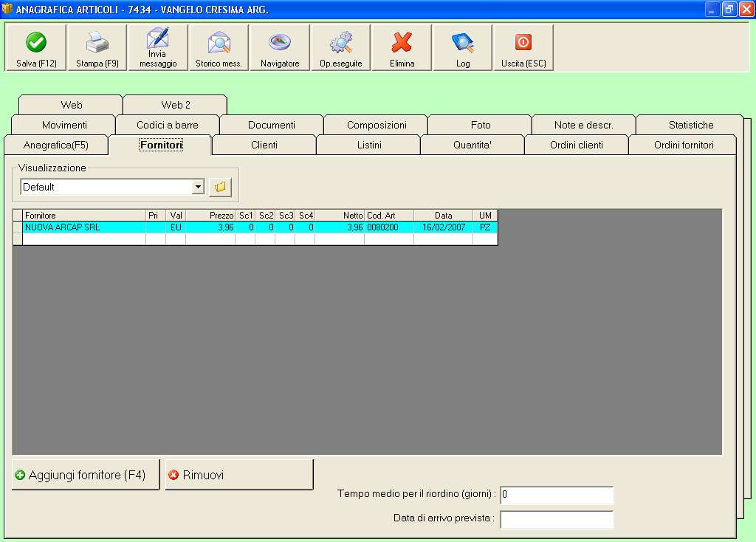Viewport: 756px width, 542px height.
Task: Click the Fornitore column header
Action: [x=84, y=215]
